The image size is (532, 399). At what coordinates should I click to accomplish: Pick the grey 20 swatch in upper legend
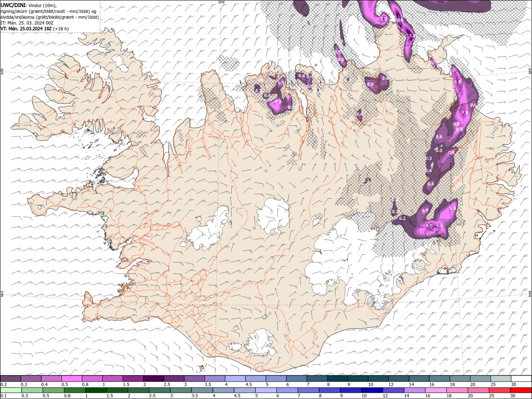point(480,379)
